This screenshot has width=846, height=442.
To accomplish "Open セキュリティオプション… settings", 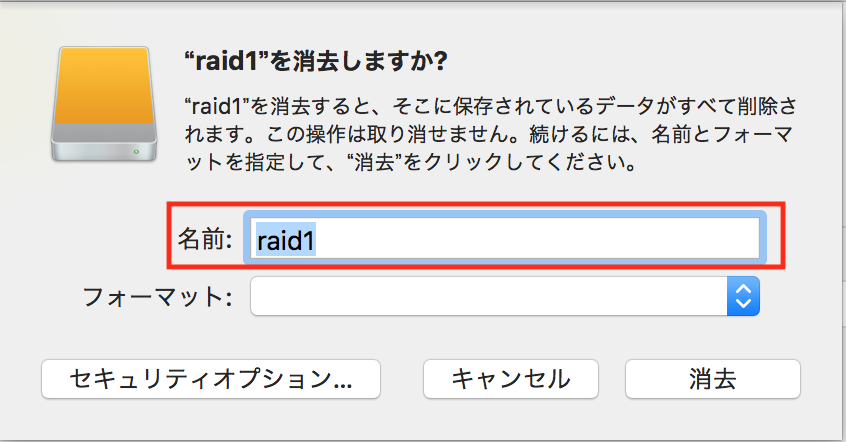I will pyautogui.click(x=211, y=379).
